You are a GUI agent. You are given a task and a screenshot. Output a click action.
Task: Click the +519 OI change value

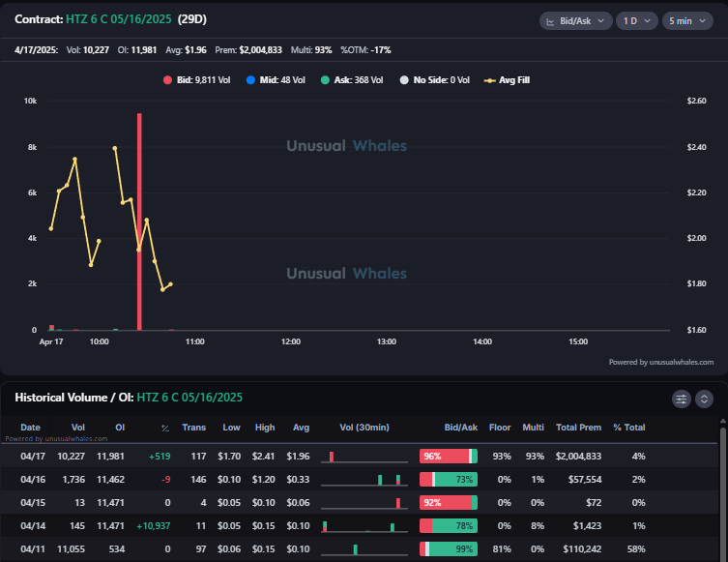[160, 457]
